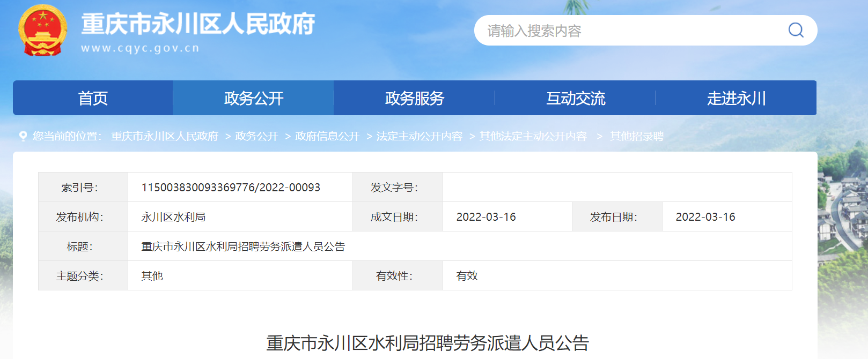Click the large article heading 重庆市永川区水利局招聘劳务派遣人员公告
This screenshot has height=359, width=868.
tap(428, 343)
